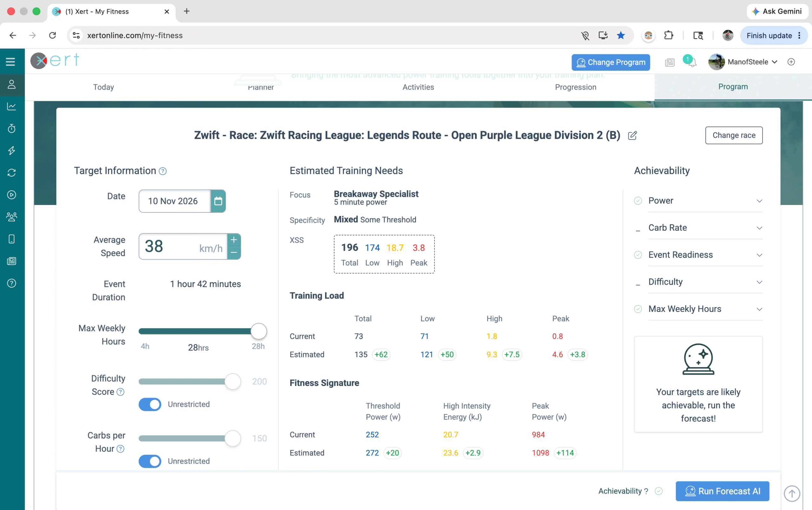Click the Breakaway Specialist focus text
This screenshot has width=812, height=510.
coord(376,194)
